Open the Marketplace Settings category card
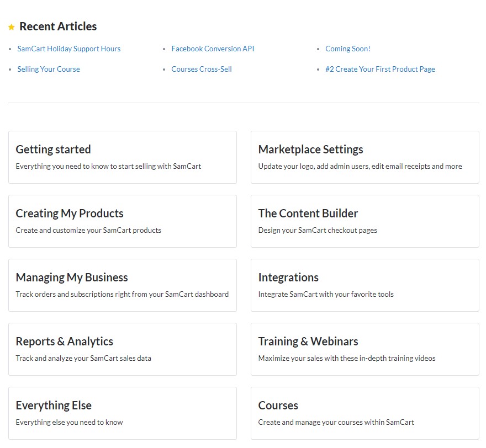Image resolution: width=486 pixels, height=448 pixels. pos(364,157)
